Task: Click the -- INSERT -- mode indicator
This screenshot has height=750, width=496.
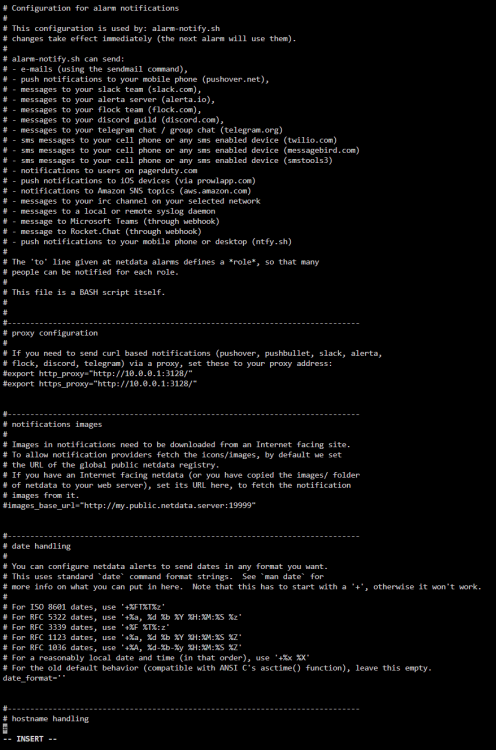Action: [x=30, y=739]
